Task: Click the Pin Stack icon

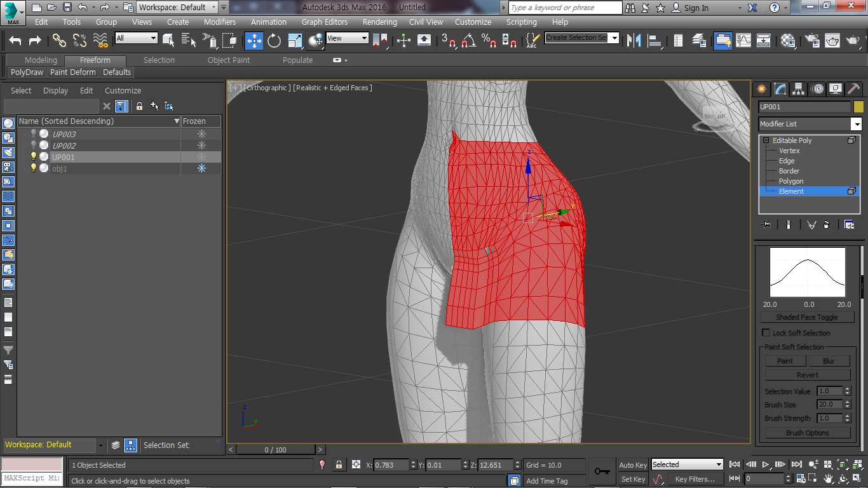Action: pyautogui.click(x=767, y=224)
